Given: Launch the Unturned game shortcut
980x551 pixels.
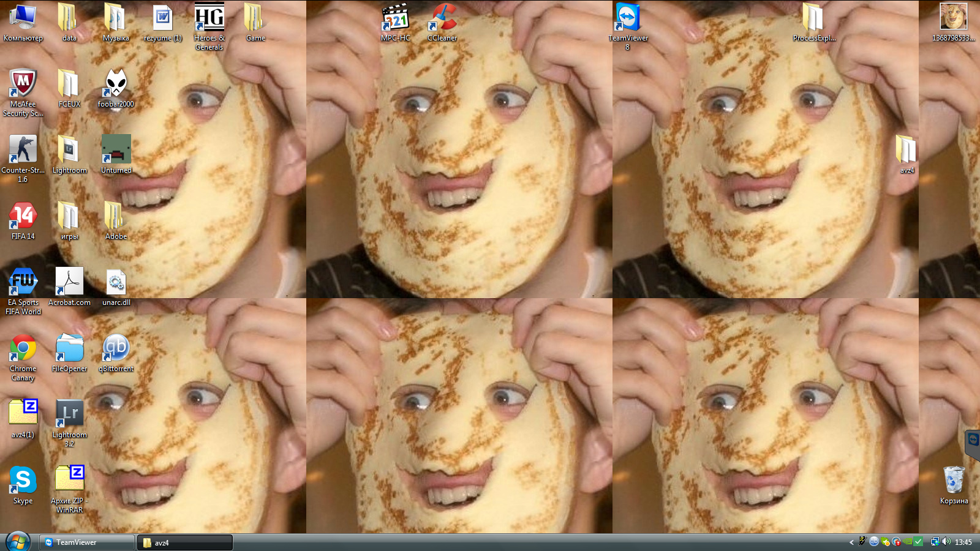Looking at the screenshot, I should (x=116, y=155).
